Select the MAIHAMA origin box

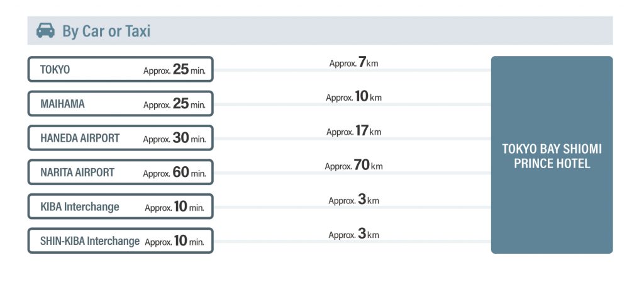tap(120, 103)
